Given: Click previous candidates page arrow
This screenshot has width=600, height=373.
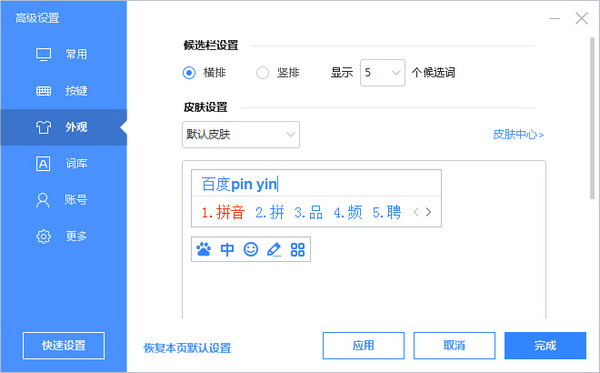Looking at the screenshot, I should coord(416,212).
